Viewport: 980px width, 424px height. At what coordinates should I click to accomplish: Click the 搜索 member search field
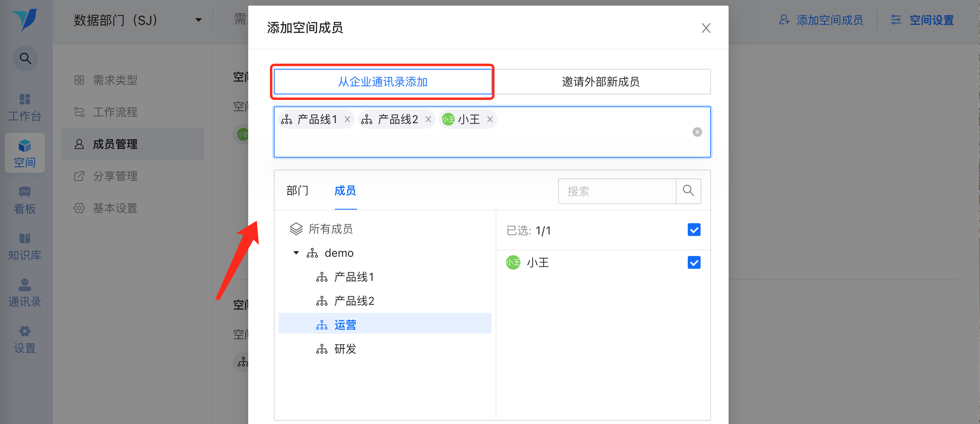point(617,191)
